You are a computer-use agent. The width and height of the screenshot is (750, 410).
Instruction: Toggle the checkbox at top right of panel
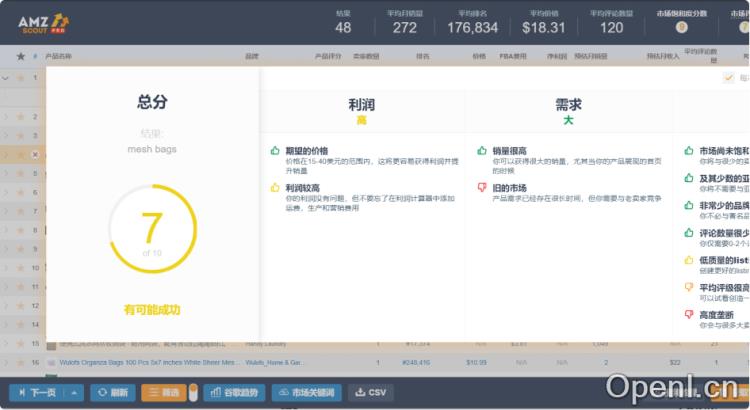pos(728,78)
